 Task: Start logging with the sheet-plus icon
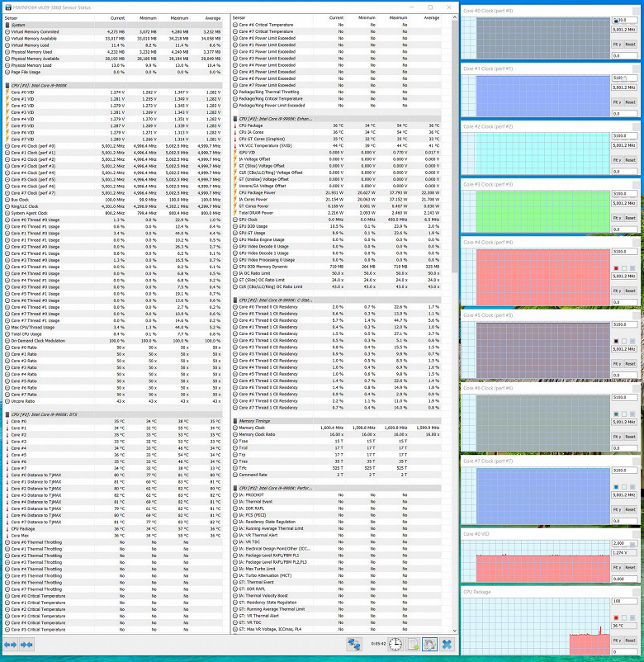coord(413,645)
